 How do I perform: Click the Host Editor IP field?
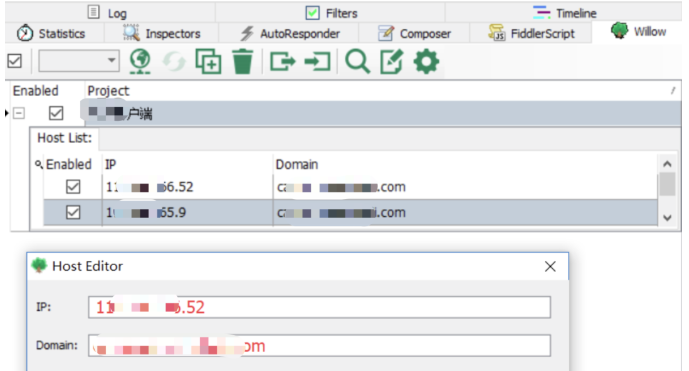319,307
